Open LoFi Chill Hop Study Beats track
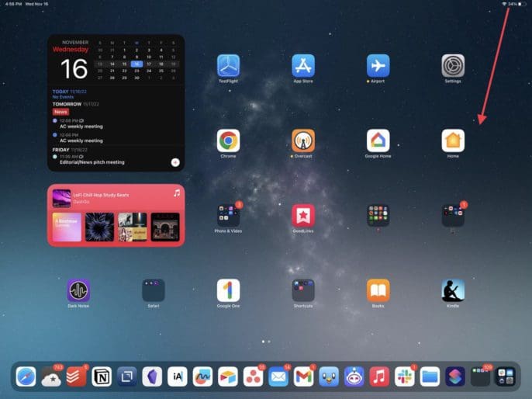This screenshot has width=532, height=399. (101, 196)
